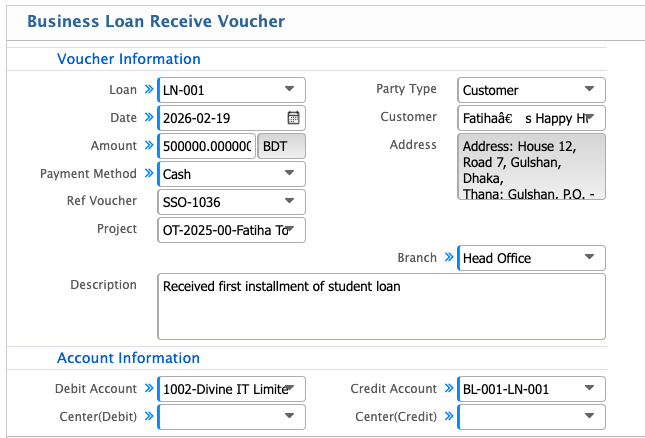The height and width of the screenshot is (438, 645).
Task: Click the arrow marker beside Branch label
Action: pyautogui.click(x=450, y=258)
